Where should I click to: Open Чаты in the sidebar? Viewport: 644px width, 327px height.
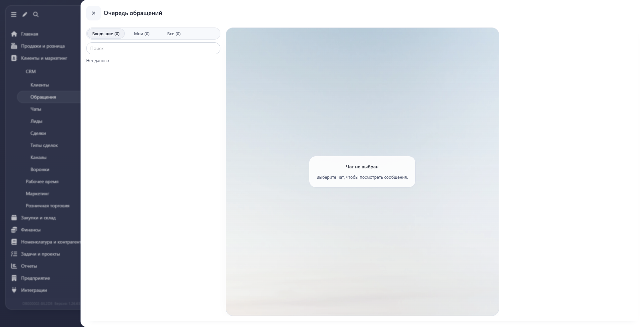click(x=36, y=109)
